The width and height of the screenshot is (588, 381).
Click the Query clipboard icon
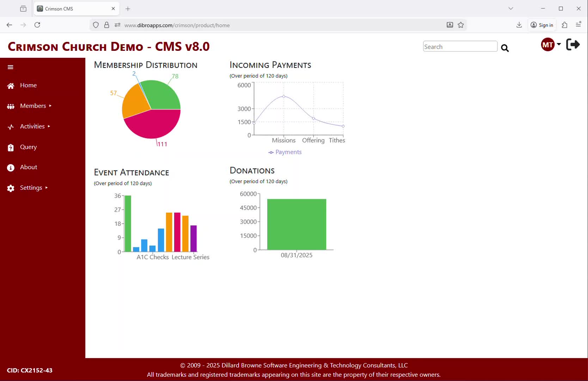click(x=11, y=147)
